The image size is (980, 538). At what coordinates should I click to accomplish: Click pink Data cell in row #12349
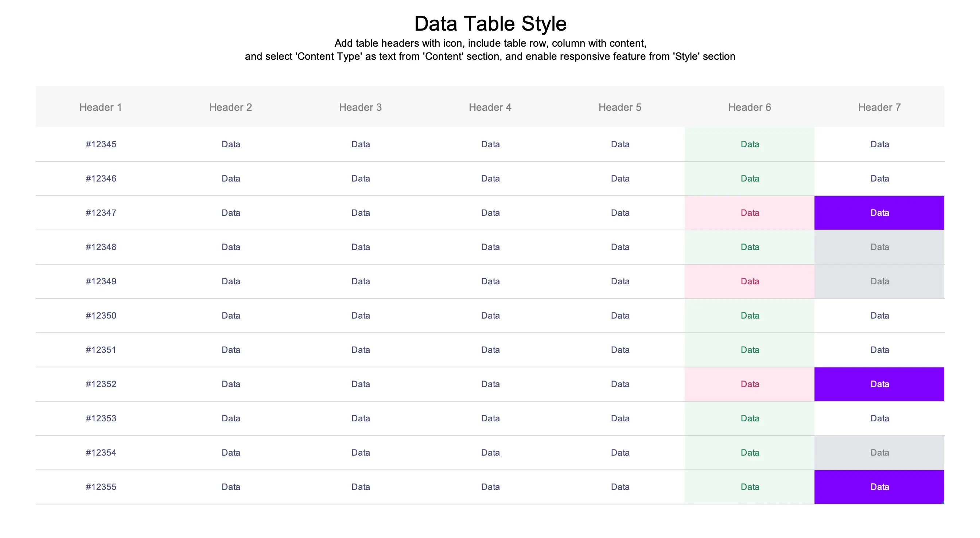pyautogui.click(x=750, y=281)
